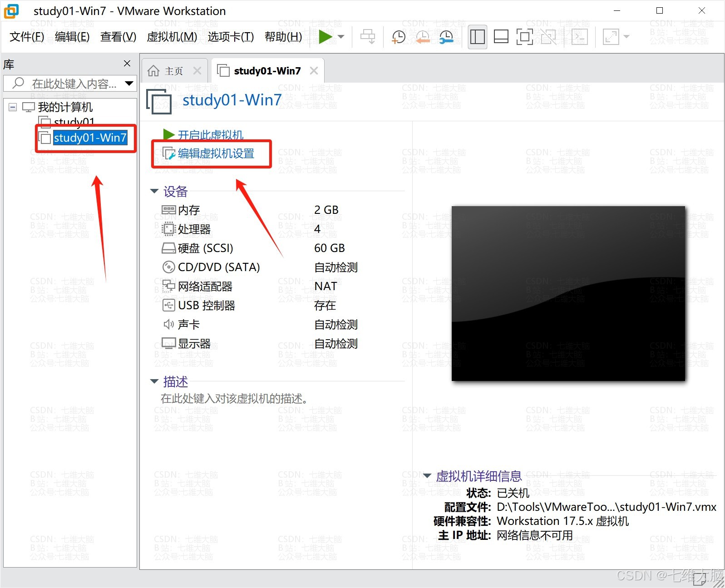Collapse the 设备 section

pyautogui.click(x=154, y=191)
